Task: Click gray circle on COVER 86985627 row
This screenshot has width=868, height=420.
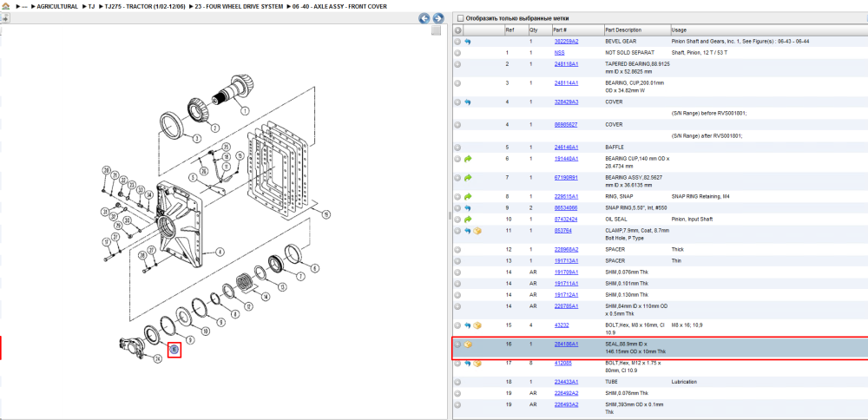Action: [457, 125]
